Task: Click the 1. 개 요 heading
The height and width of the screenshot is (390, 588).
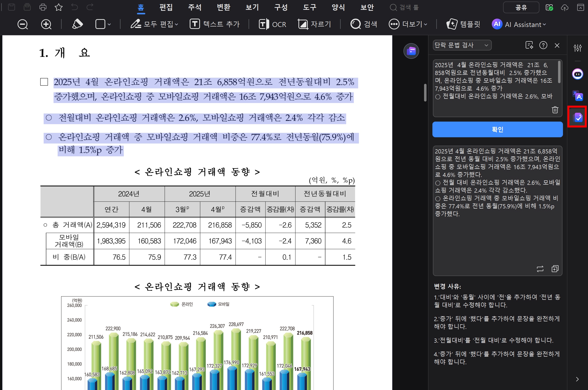Action: tap(65, 53)
